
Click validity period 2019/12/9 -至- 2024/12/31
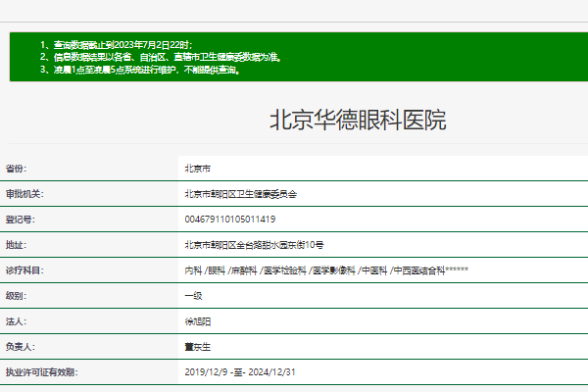240,372
